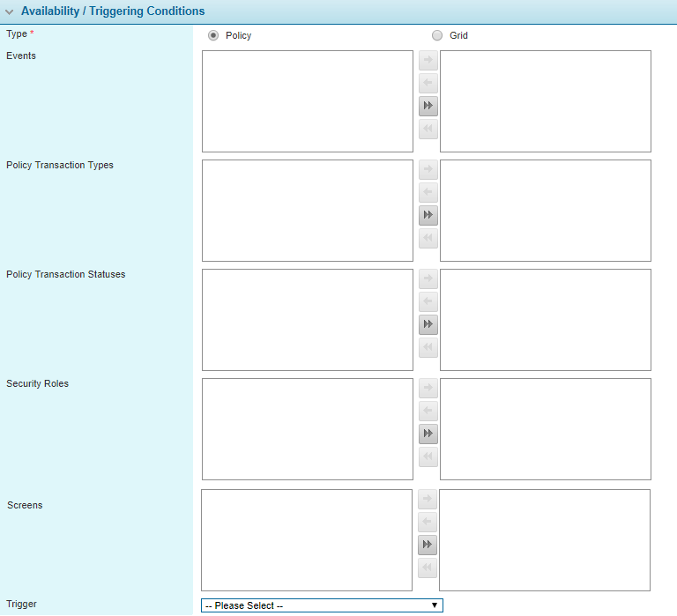Click the Policy Transaction Statuses available list
Image resolution: width=677 pixels, height=616 pixels.
[x=307, y=320]
